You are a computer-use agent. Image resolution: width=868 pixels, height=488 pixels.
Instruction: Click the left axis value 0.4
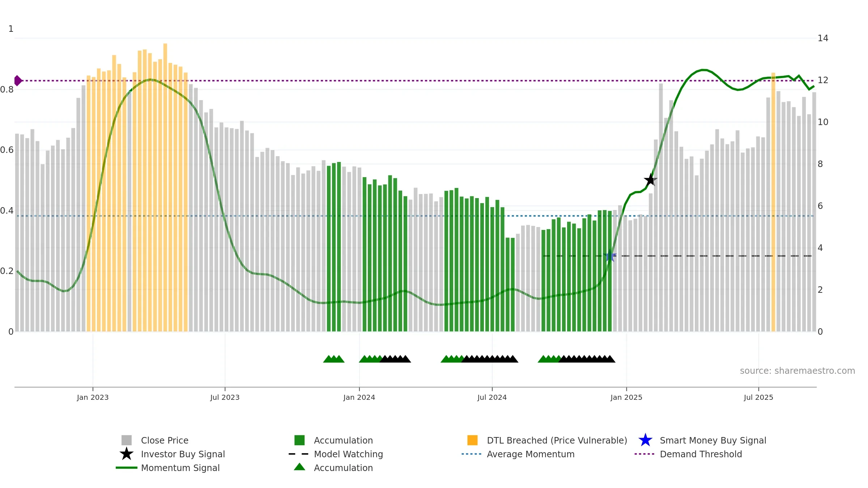click(7, 210)
